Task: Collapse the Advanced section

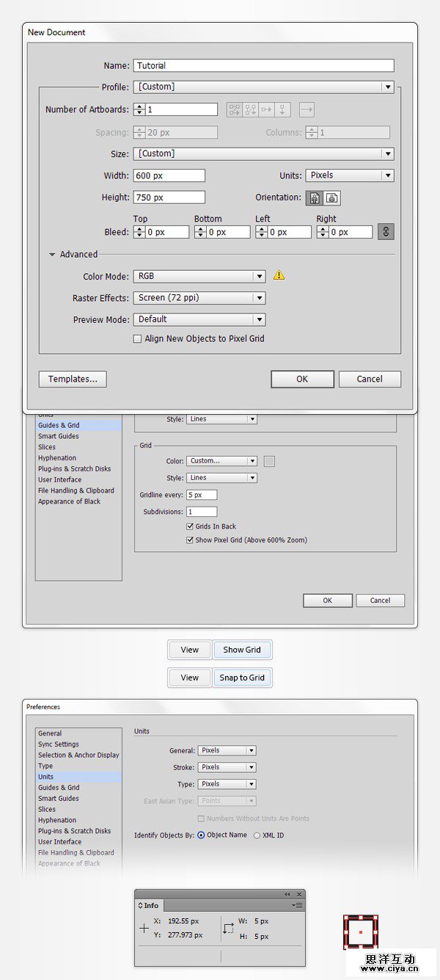Action: (x=52, y=255)
